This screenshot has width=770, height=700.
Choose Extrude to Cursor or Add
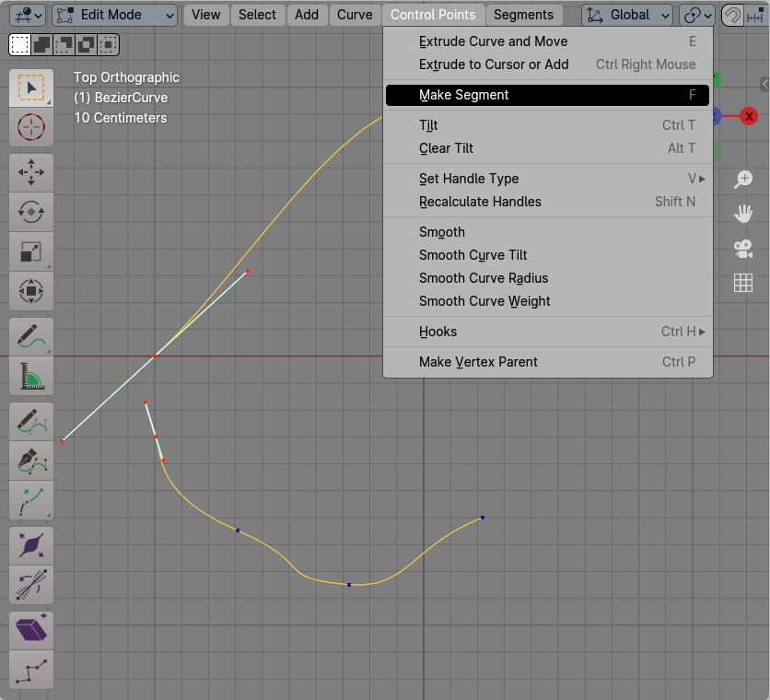coord(547,64)
